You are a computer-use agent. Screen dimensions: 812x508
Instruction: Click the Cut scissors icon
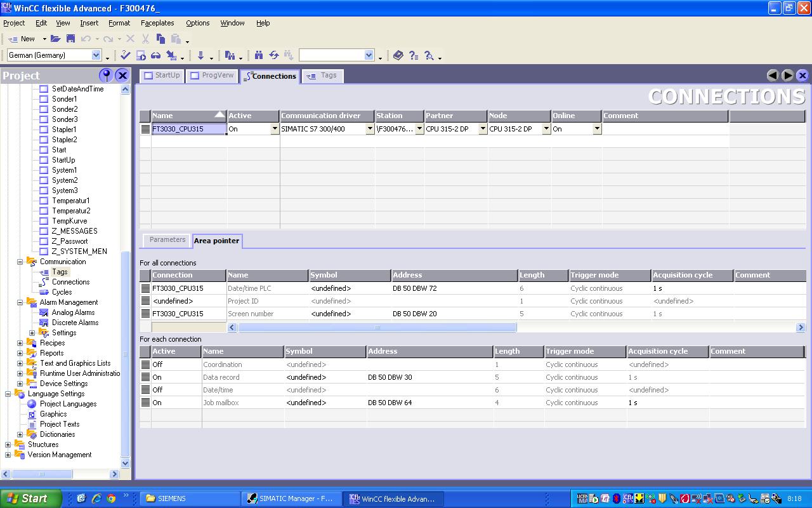145,39
